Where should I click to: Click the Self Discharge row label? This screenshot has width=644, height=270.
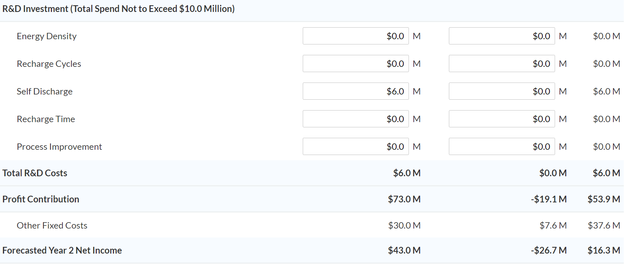pyautogui.click(x=44, y=91)
